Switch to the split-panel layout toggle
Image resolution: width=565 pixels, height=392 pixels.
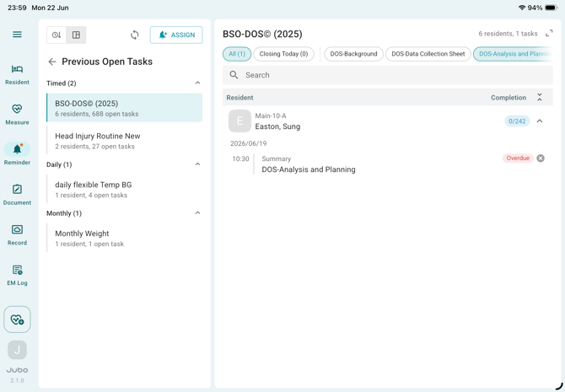pos(76,35)
